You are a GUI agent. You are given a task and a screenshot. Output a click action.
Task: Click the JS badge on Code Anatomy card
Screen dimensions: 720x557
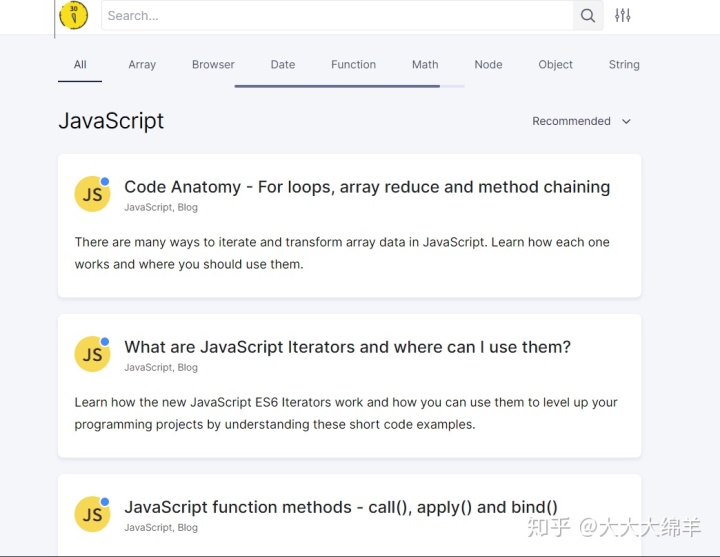click(x=92, y=194)
